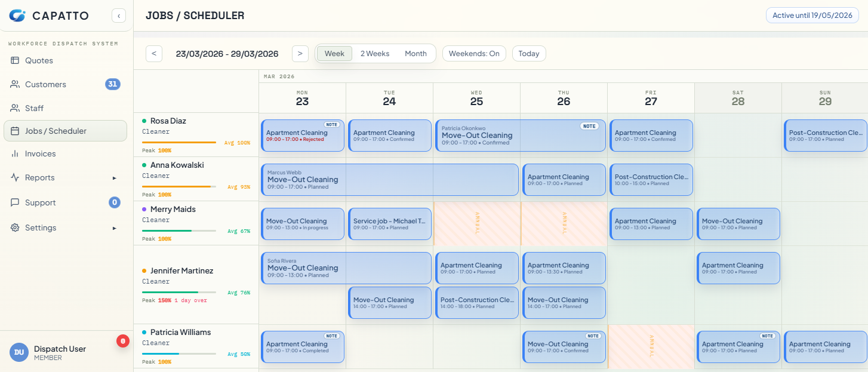
Task: Toggle weekends display off
Action: (x=474, y=53)
